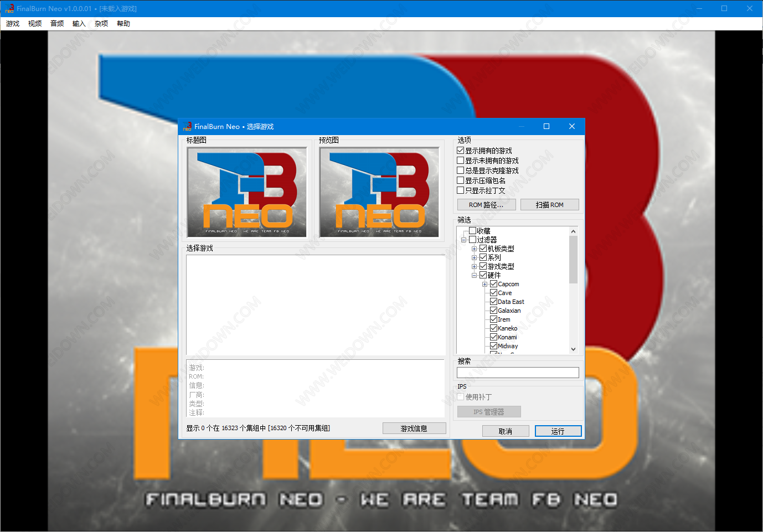
Task: Minimize the FinalBurn Neo main window
Action: [699, 8]
